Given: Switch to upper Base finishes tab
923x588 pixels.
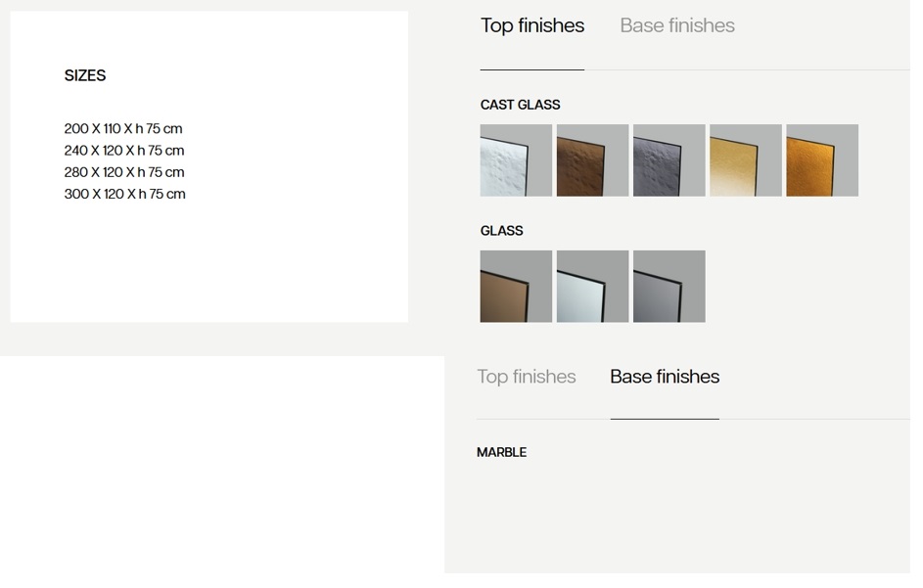Looking at the screenshot, I should tap(677, 25).
